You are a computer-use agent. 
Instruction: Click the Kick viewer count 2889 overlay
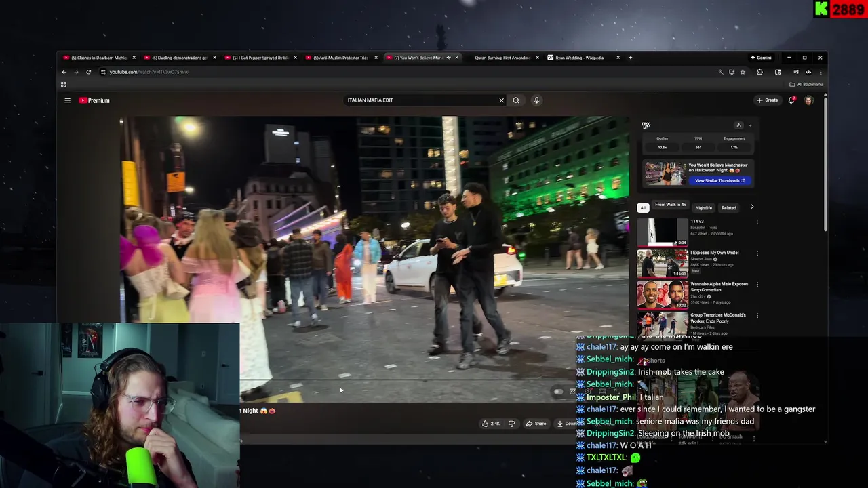(840, 9)
